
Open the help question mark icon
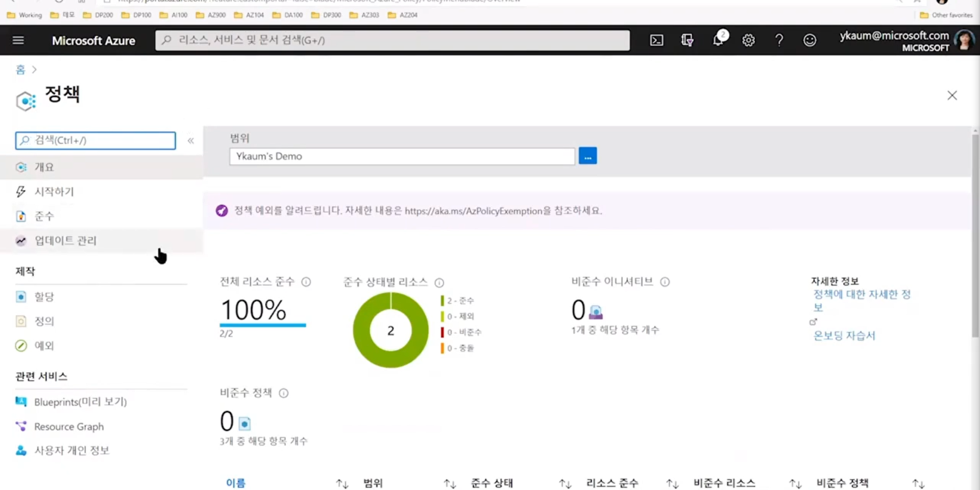pos(779,40)
